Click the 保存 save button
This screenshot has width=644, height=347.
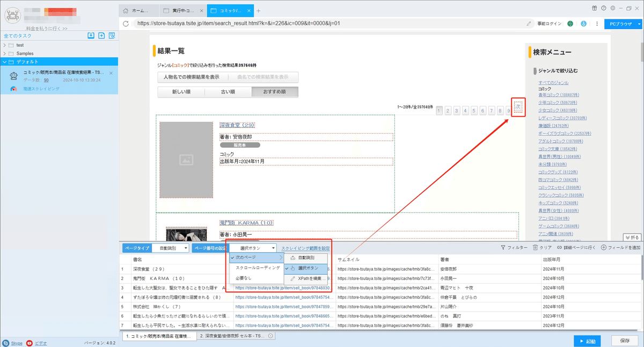point(625,341)
